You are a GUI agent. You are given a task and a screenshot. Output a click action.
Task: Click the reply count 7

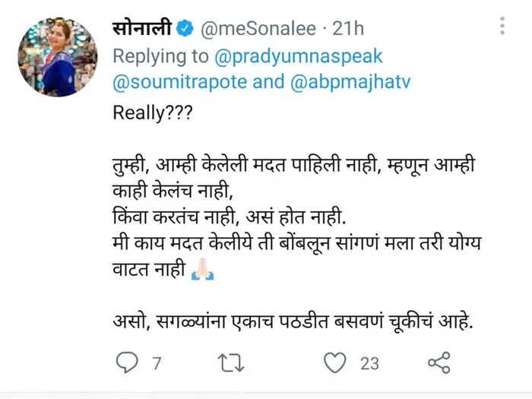click(x=157, y=364)
